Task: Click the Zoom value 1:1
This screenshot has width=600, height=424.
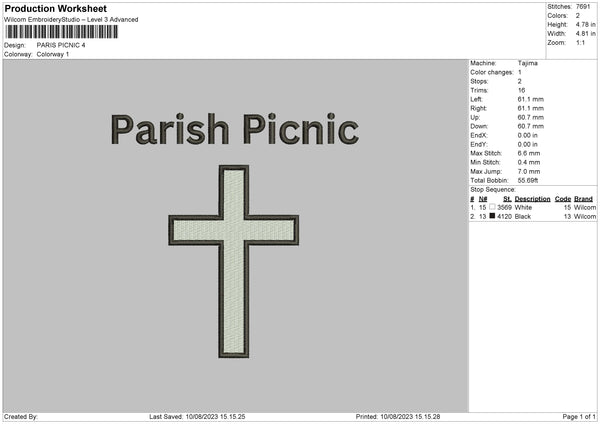Action: coord(580,43)
